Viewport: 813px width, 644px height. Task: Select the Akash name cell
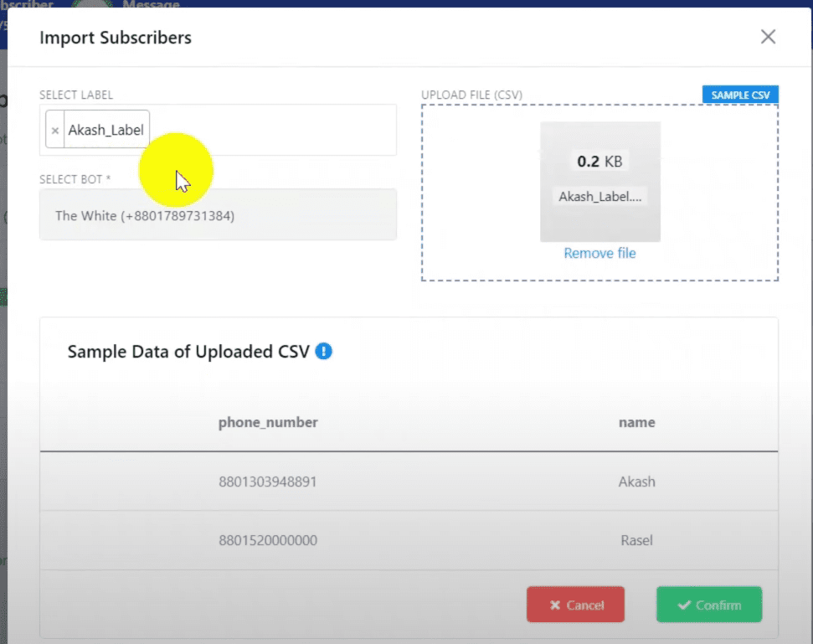click(x=636, y=482)
